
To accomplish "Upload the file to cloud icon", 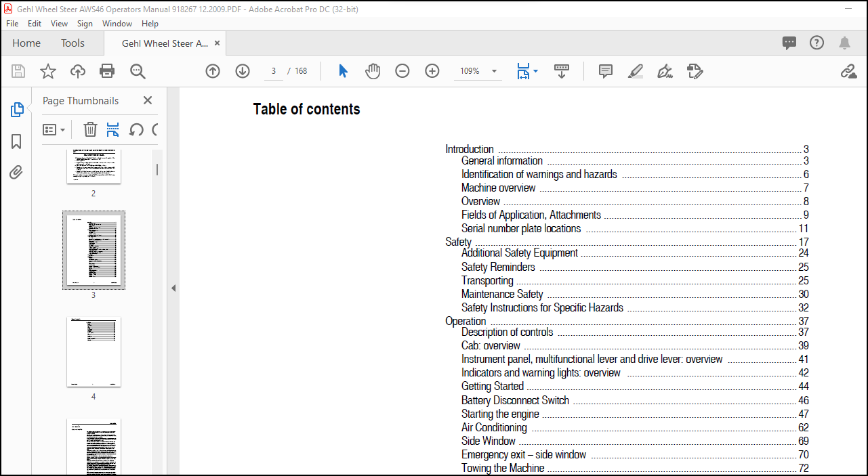I will tap(77, 71).
